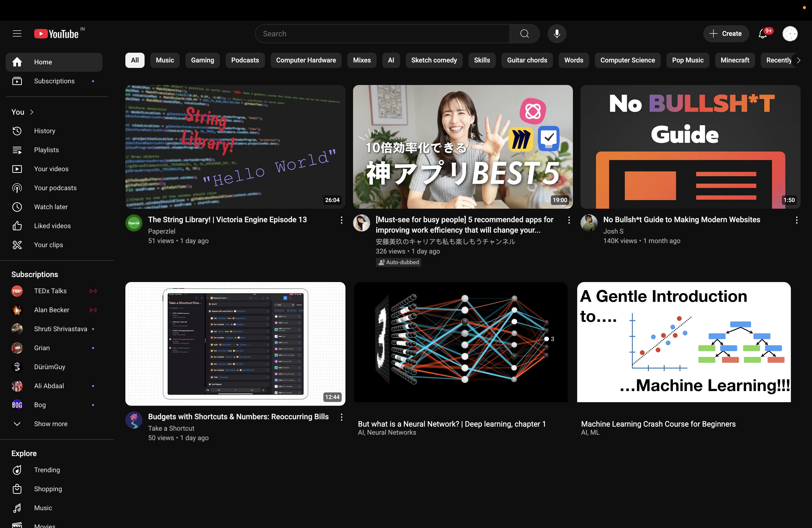Click into the Search input field
The width and height of the screenshot is (812, 528).
pos(382,33)
